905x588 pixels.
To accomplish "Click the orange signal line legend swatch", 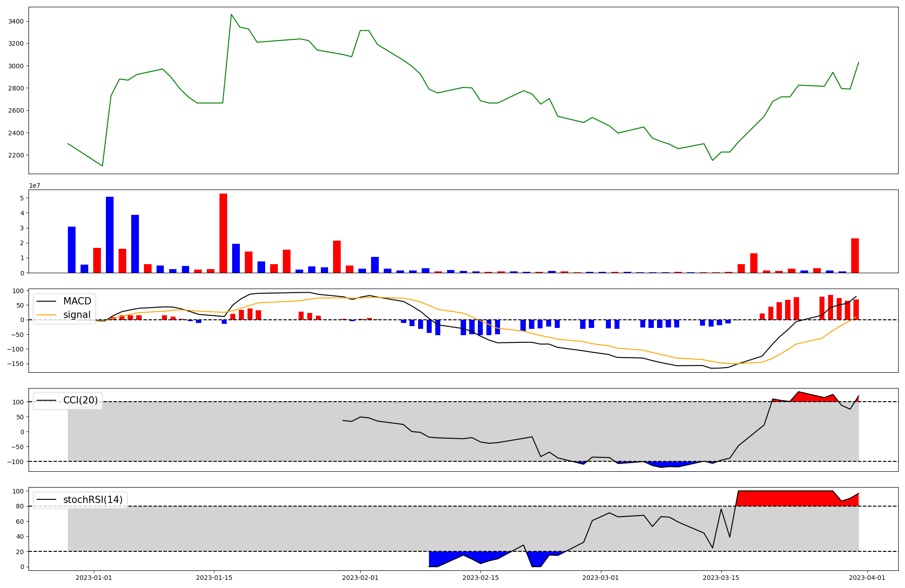I will click(x=46, y=315).
